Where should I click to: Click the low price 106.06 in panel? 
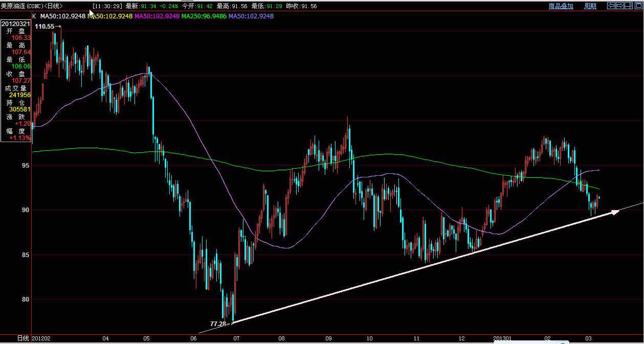21,66
